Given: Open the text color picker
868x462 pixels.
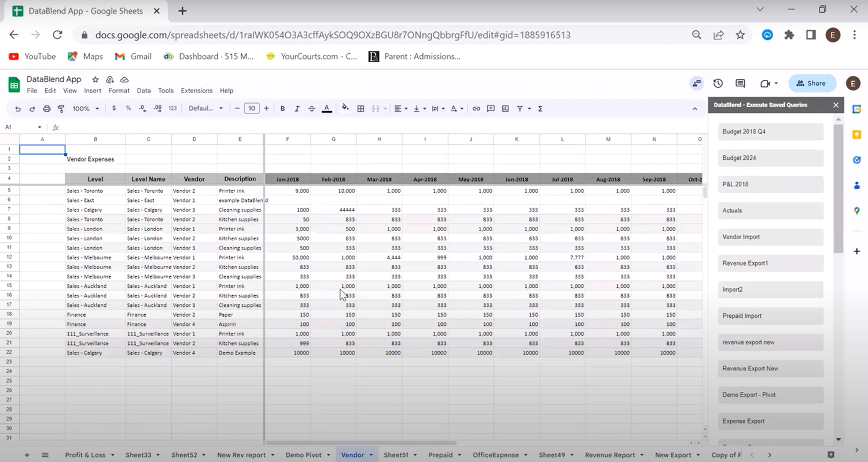Looking at the screenshot, I should [326, 108].
